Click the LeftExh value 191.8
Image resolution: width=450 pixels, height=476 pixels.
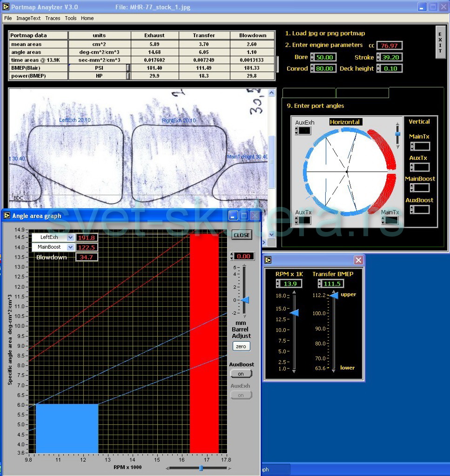[x=87, y=238]
